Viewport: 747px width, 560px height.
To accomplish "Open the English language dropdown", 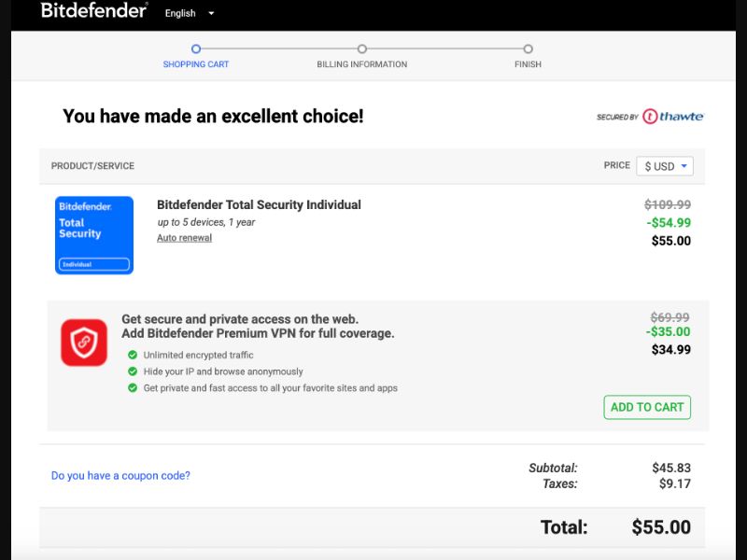I will [x=187, y=13].
